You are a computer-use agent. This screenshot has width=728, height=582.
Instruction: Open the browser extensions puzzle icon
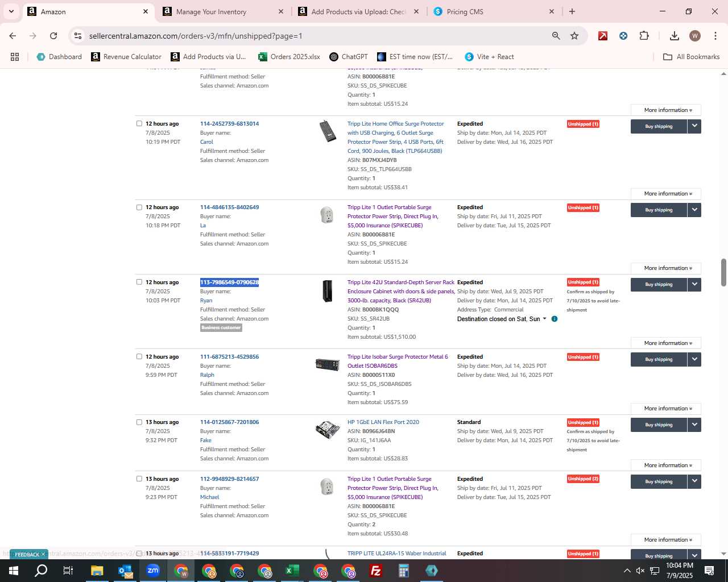pyautogui.click(x=644, y=36)
